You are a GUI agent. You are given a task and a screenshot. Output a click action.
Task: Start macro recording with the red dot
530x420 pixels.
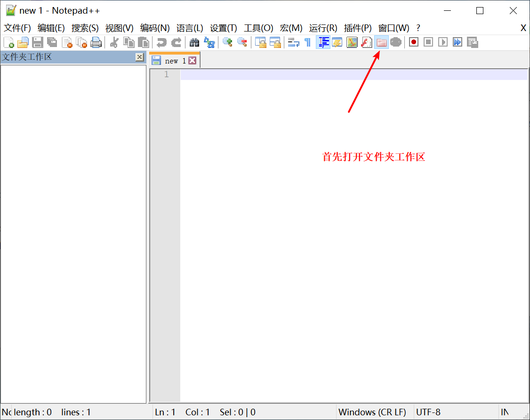(414, 42)
